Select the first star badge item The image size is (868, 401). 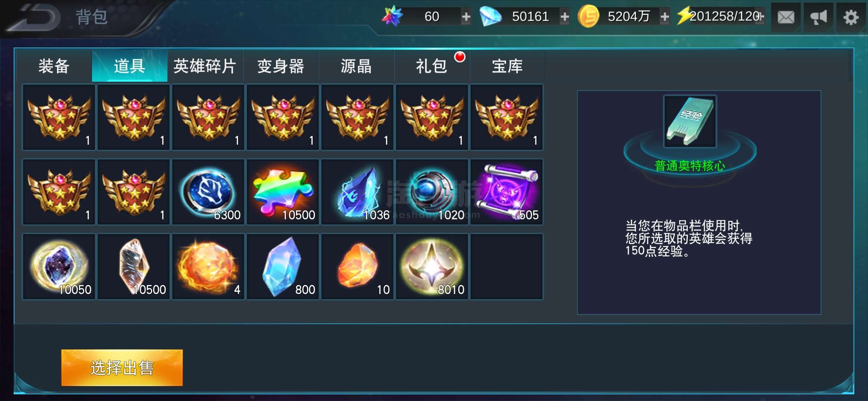pos(59,117)
